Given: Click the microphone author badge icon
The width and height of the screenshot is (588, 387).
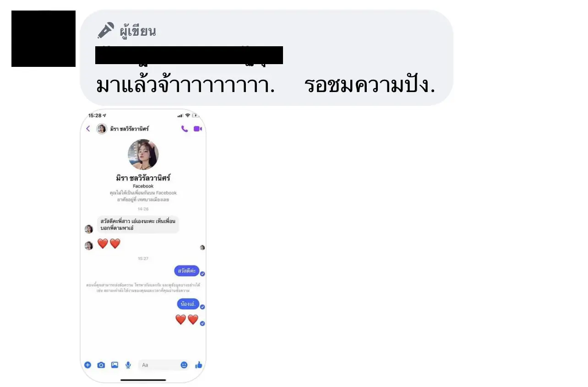Looking at the screenshot, I should coord(106,31).
